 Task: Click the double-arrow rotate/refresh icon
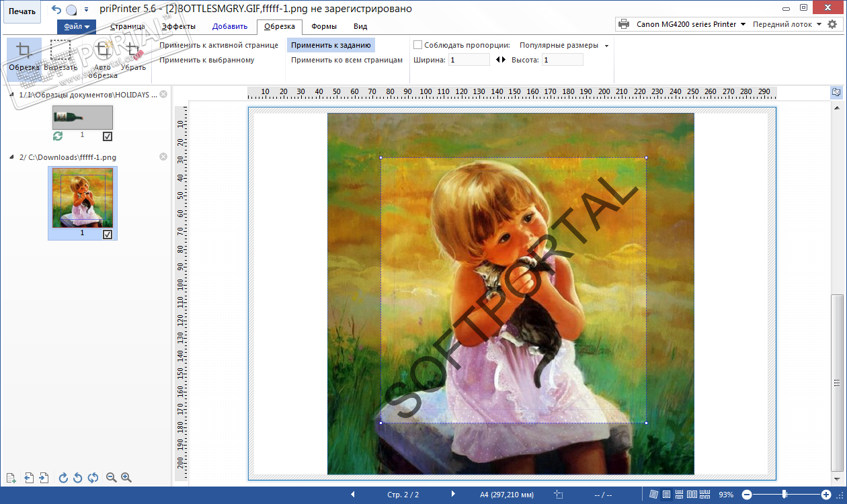tap(93, 478)
